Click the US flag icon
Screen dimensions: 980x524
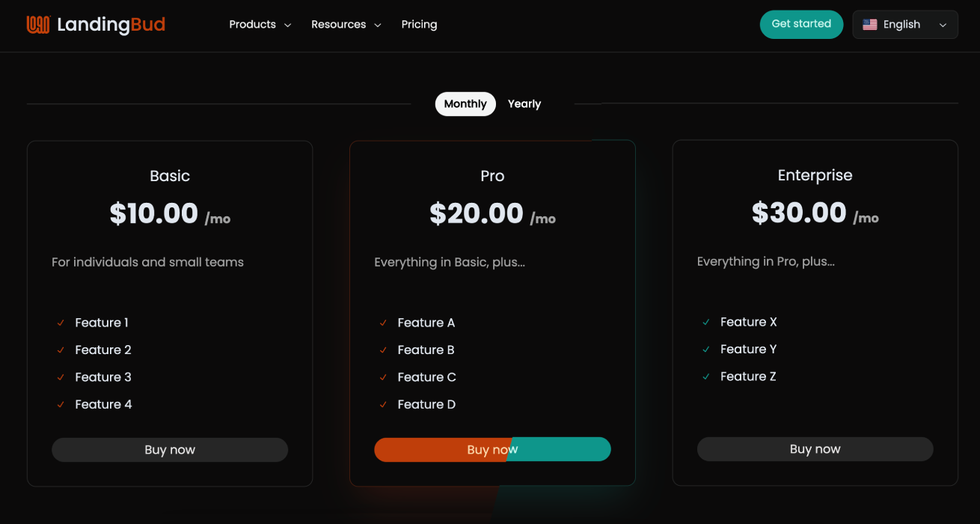869,25
